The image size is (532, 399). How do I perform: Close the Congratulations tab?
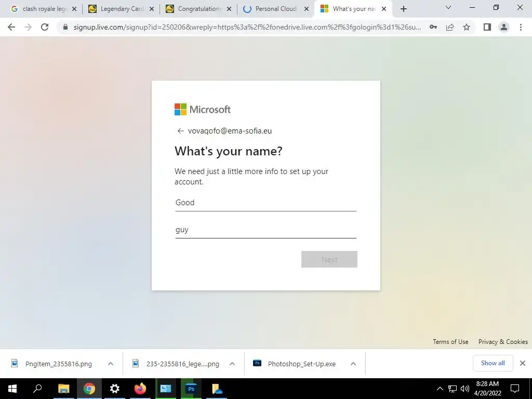(x=229, y=9)
